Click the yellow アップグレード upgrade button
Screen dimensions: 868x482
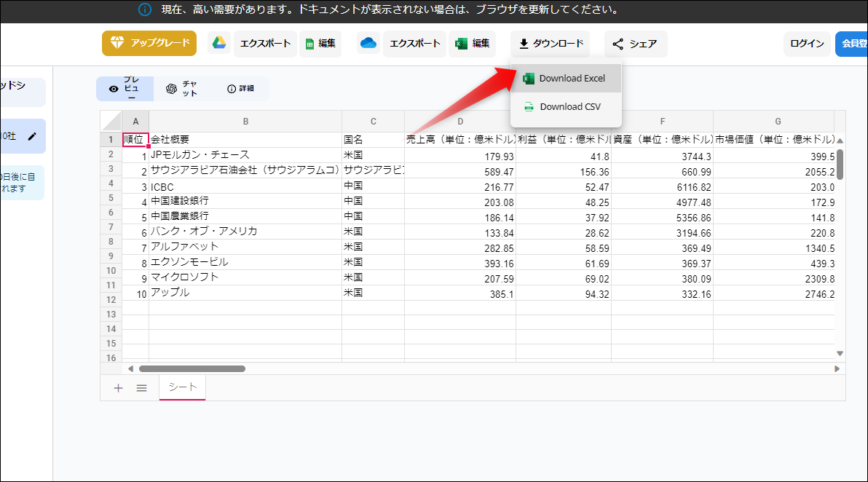tap(149, 43)
